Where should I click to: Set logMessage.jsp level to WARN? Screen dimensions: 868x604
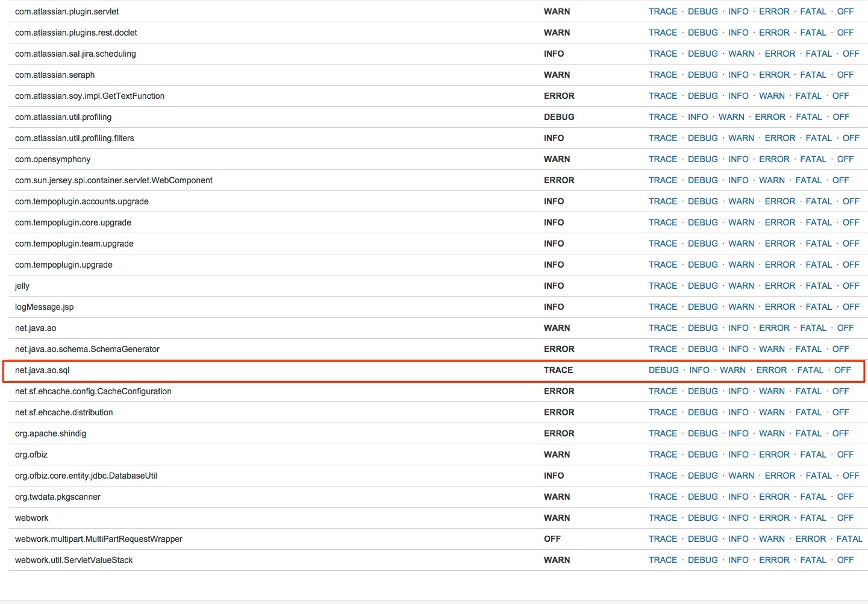click(x=741, y=307)
